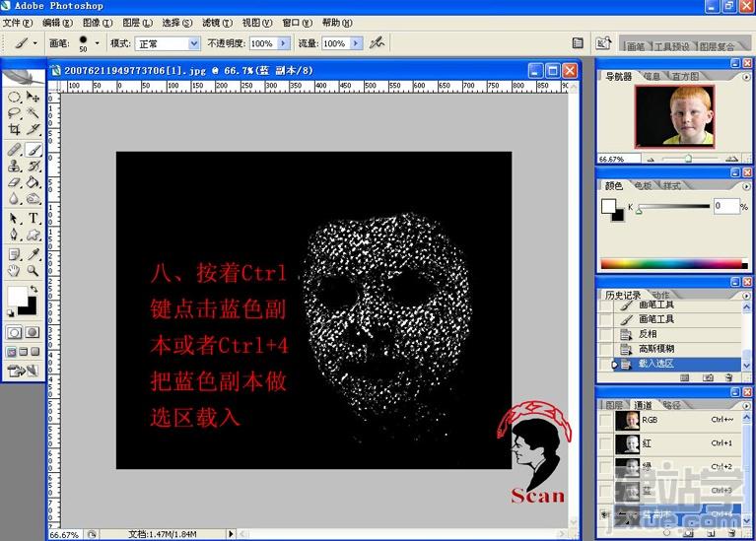
Task: Toggle visibility of 绿 channel
Action: pos(605,467)
